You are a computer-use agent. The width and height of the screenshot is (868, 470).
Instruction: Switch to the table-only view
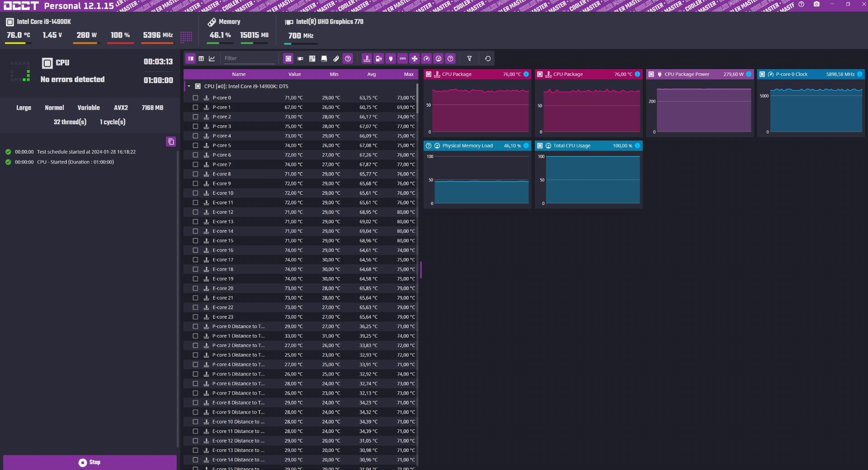point(201,59)
